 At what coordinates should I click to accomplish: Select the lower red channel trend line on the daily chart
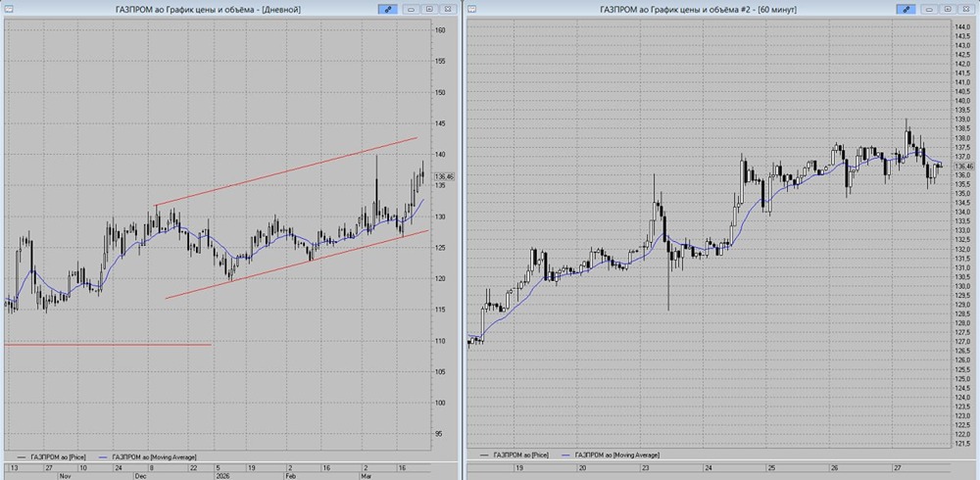[297, 264]
